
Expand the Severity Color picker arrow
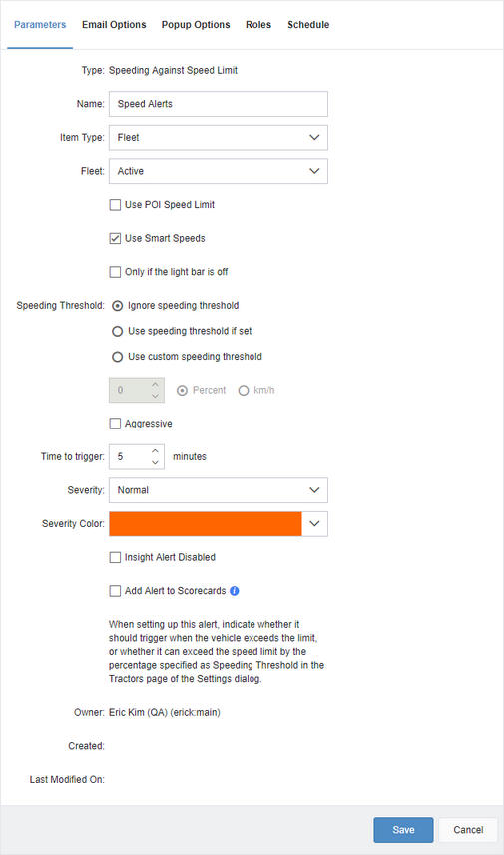tap(315, 524)
